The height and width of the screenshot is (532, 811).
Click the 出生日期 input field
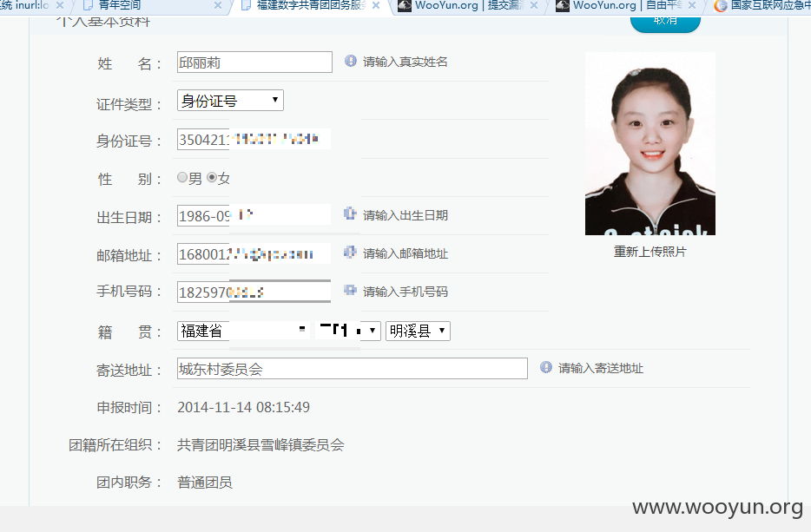click(254, 215)
